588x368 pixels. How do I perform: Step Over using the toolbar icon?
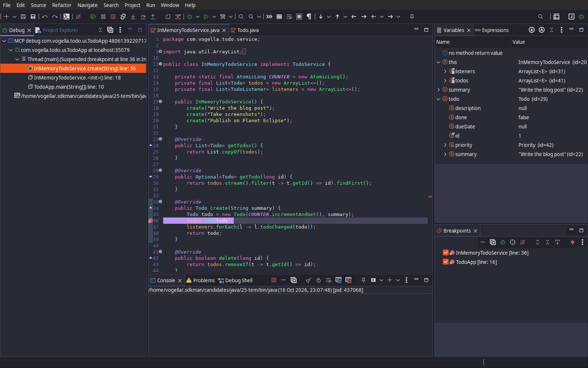coord(143,17)
